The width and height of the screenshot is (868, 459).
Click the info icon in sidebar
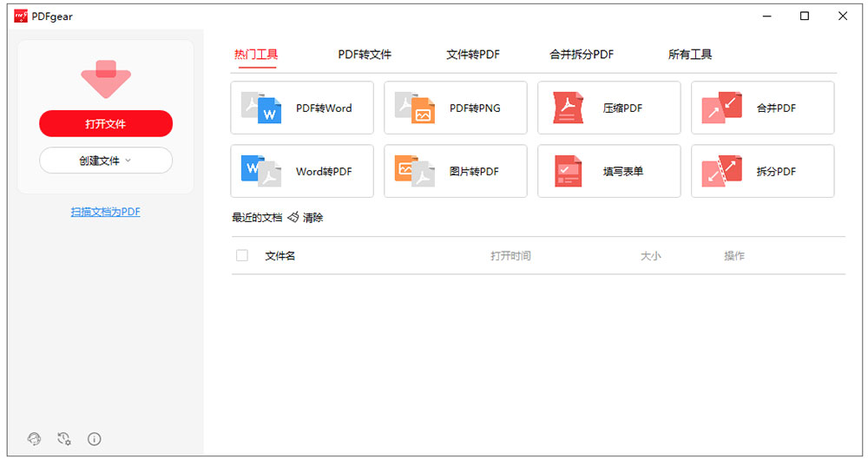94,439
